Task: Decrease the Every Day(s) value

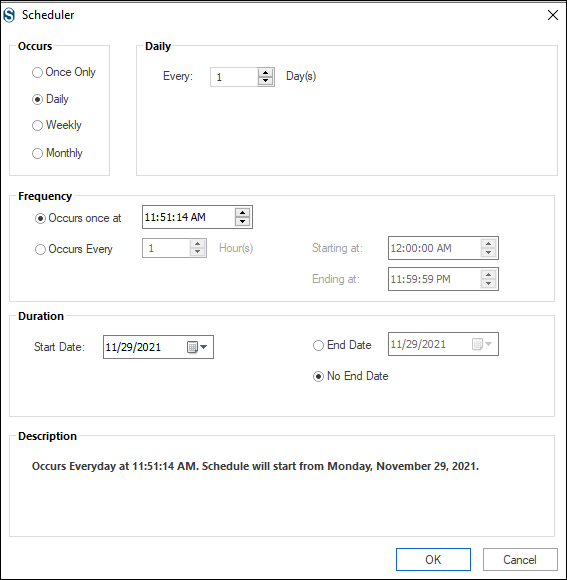Action: click(x=265, y=81)
